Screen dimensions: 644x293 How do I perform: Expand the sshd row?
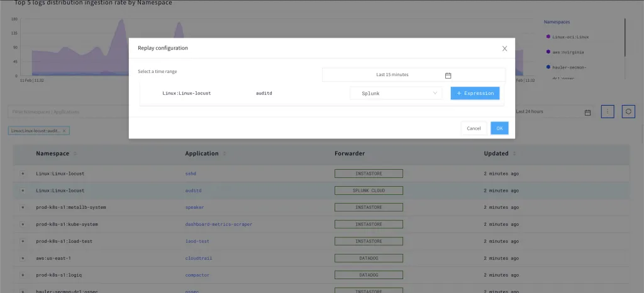click(23, 173)
